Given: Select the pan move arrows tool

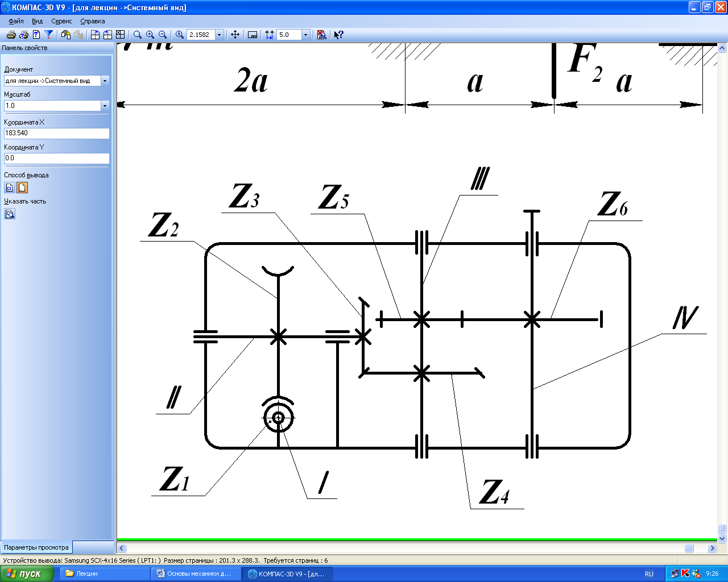Looking at the screenshot, I should (x=235, y=35).
